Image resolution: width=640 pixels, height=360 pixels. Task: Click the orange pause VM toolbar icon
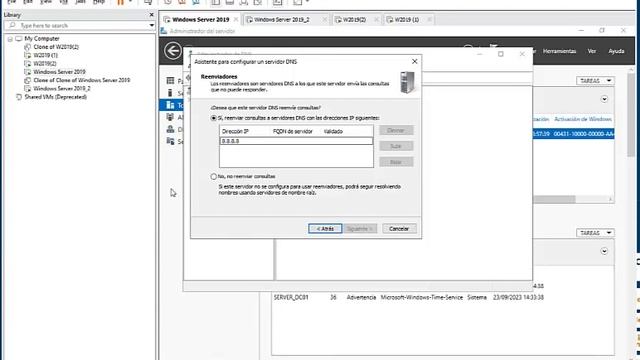(x=121, y=2)
